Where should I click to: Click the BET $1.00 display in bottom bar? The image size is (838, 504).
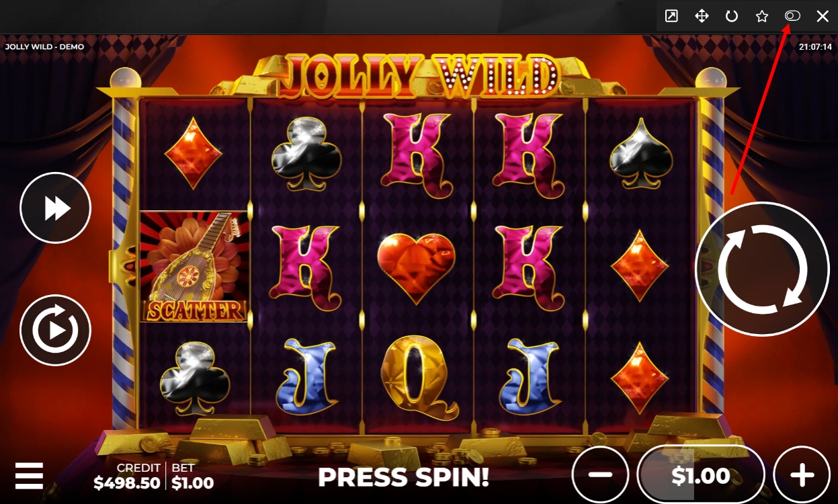[192, 476]
